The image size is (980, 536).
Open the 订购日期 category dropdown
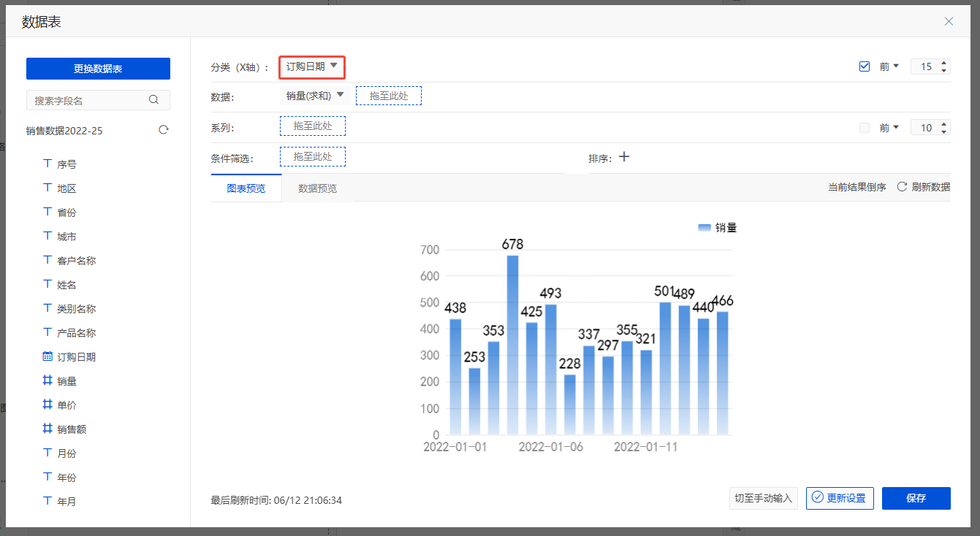pyautogui.click(x=312, y=66)
